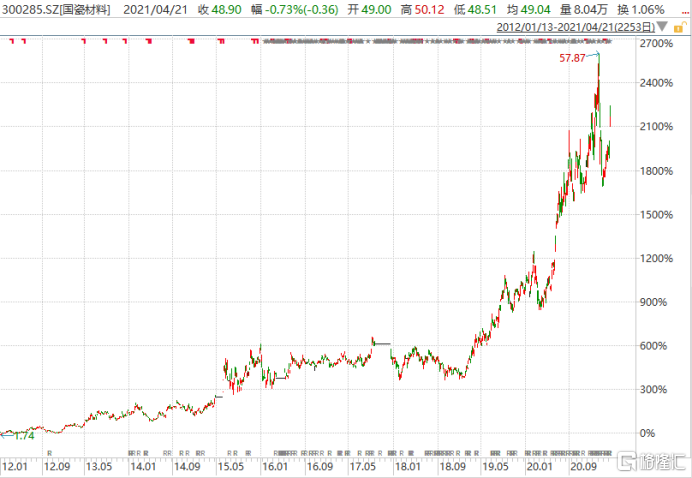The width and height of the screenshot is (692, 478).
Task: Click the opening price 开 49.00
Action: tap(369, 10)
